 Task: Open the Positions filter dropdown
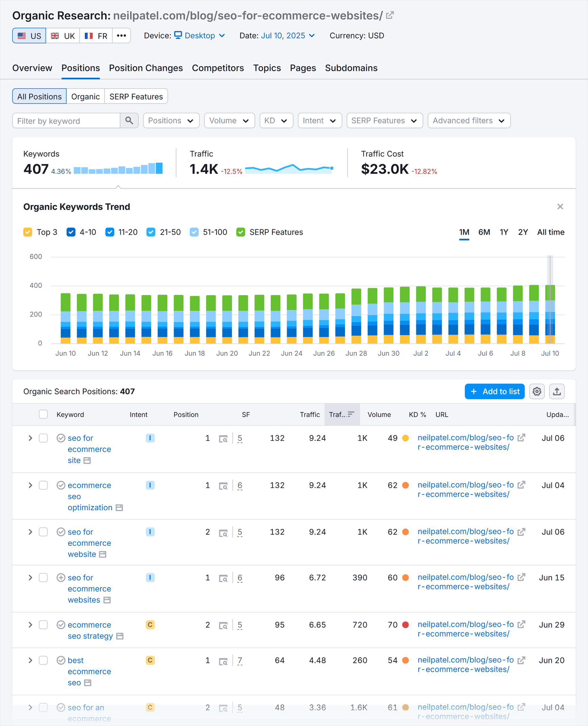[171, 120]
